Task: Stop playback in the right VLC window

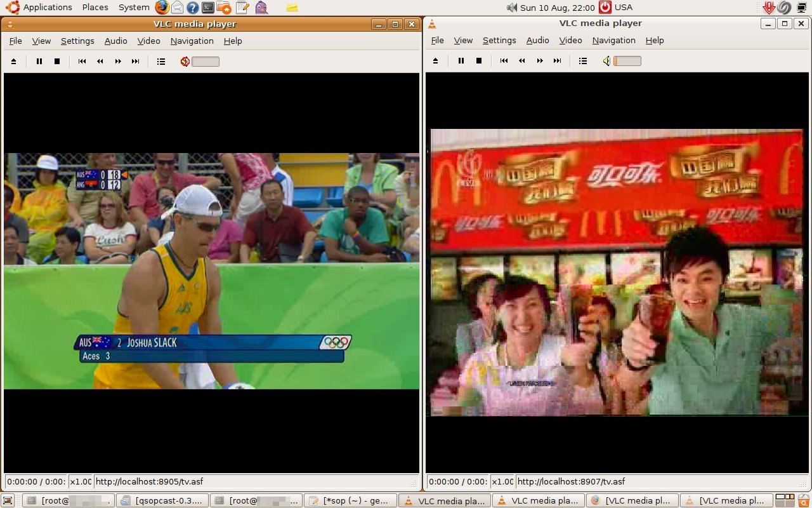Action: [x=479, y=61]
